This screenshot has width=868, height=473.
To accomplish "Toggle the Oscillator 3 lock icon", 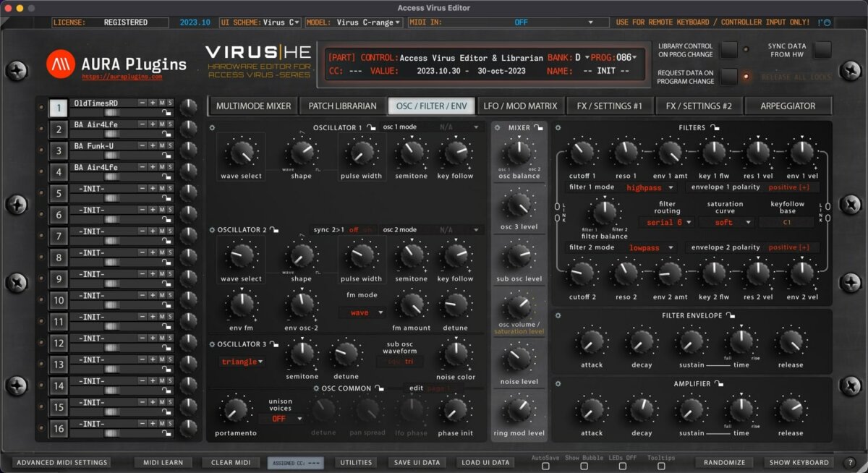I will pos(276,344).
